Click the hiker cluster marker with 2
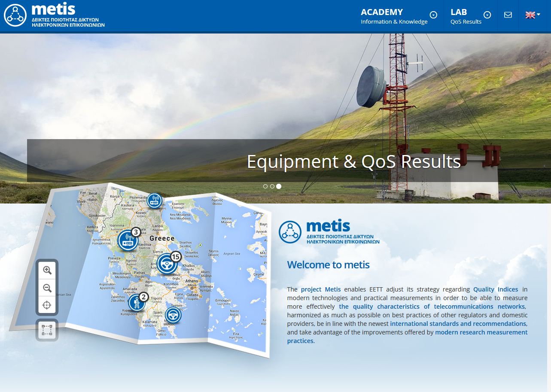The height and width of the screenshot is (392, 551). 137,302
